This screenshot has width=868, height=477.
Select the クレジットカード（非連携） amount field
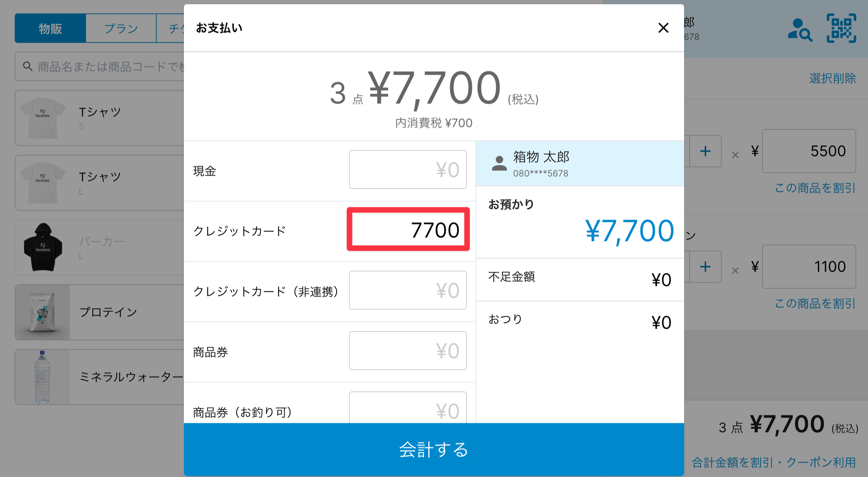coord(408,290)
